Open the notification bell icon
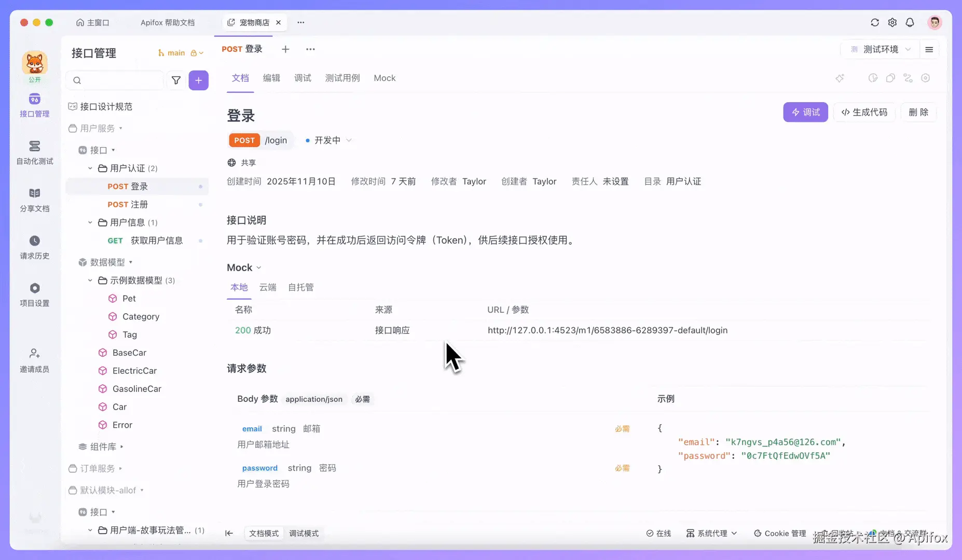The width and height of the screenshot is (962, 560). click(910, 22)
